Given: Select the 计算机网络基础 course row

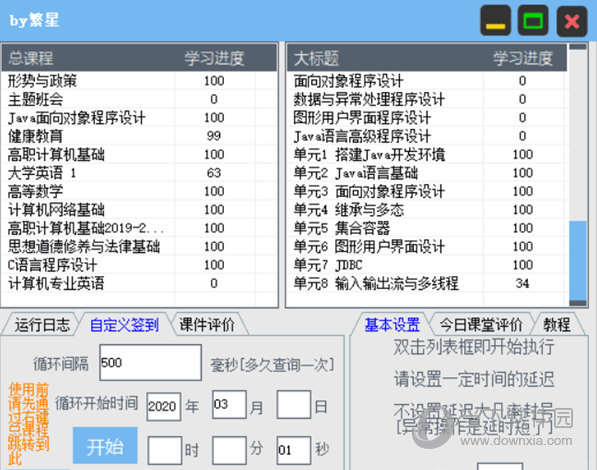Looking at the screenshot, I should tap(139, 209).
